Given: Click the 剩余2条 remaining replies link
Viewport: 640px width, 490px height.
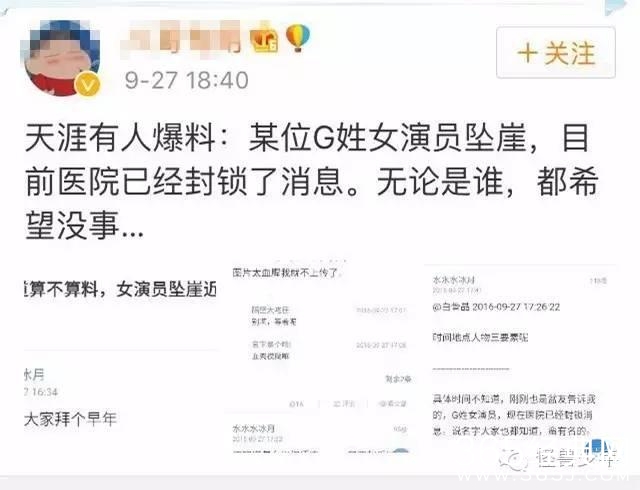Looking at the screenshot, I should pyautogui.click(x=398, y=379).
